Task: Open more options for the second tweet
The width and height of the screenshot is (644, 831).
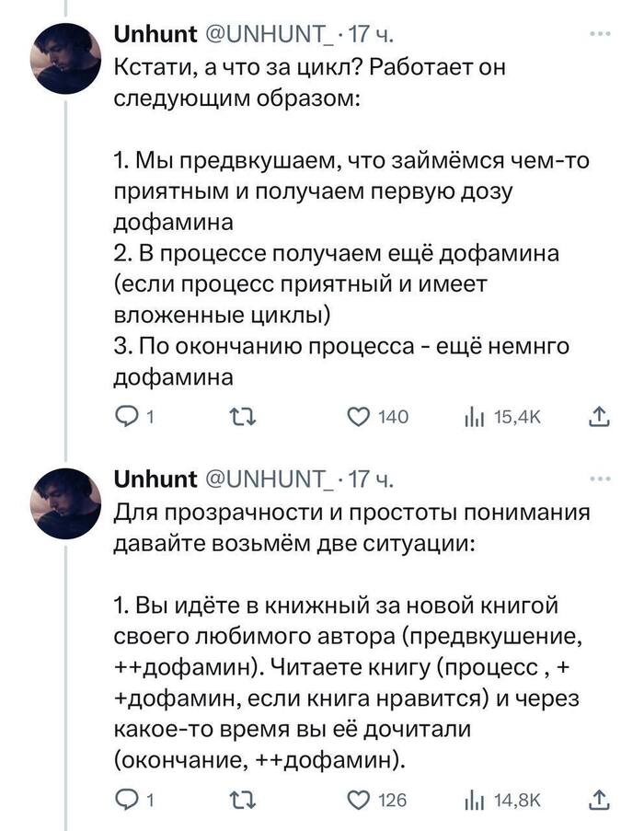Action: 602,479
